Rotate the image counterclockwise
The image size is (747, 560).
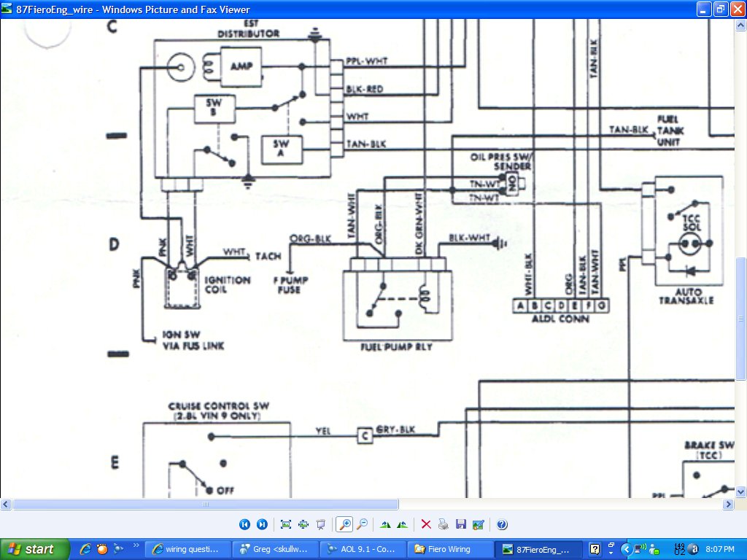(x=403, y=524)
